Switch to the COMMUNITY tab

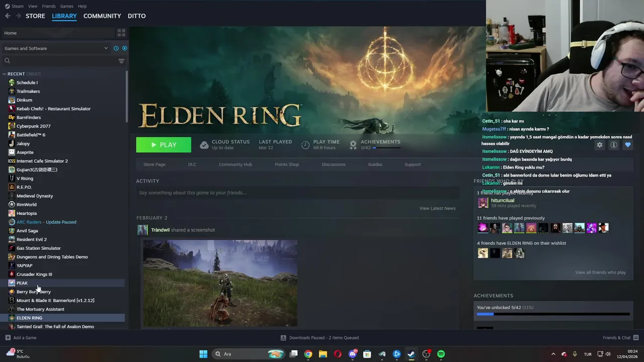click(102, 16)
